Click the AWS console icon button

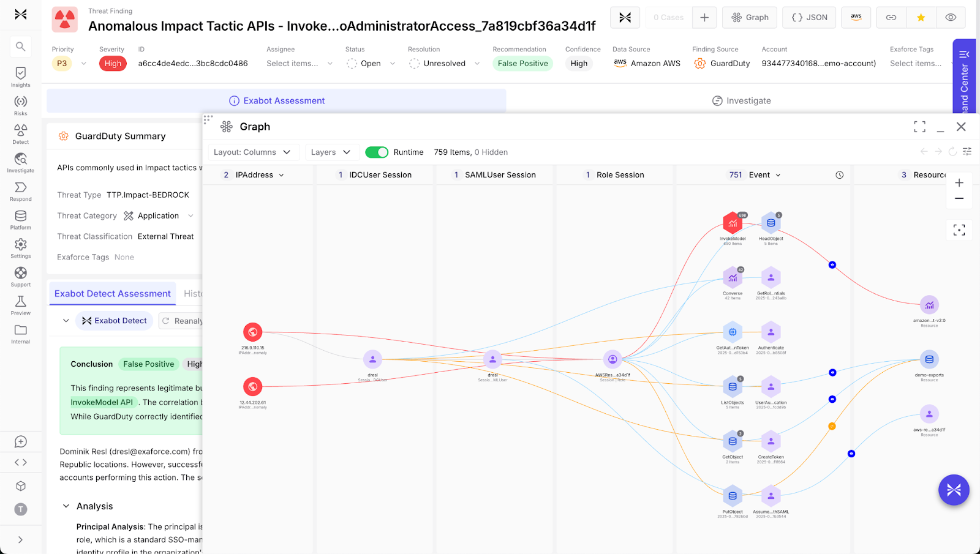click(856, 17)
